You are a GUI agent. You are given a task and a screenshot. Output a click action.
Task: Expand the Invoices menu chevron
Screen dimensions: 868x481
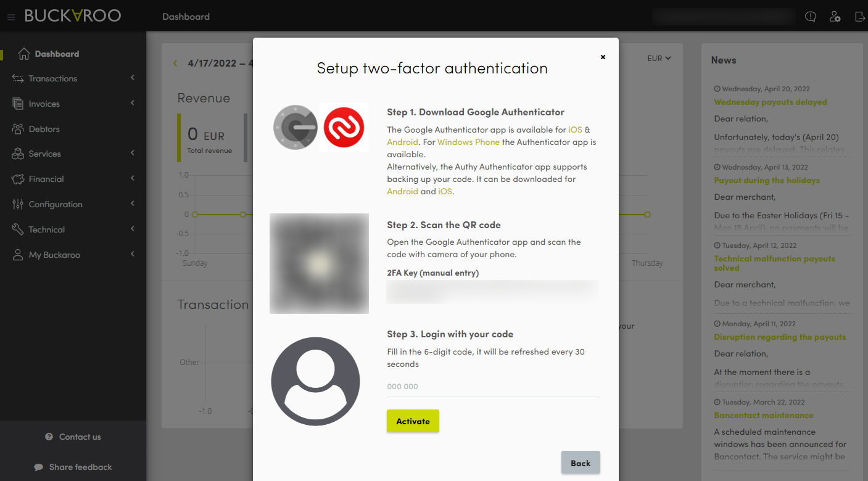click(133, 103)
